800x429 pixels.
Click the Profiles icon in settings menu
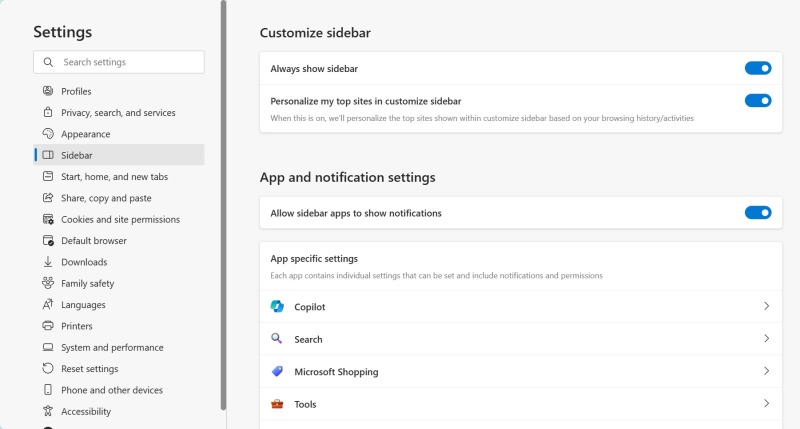coord(48,91)
